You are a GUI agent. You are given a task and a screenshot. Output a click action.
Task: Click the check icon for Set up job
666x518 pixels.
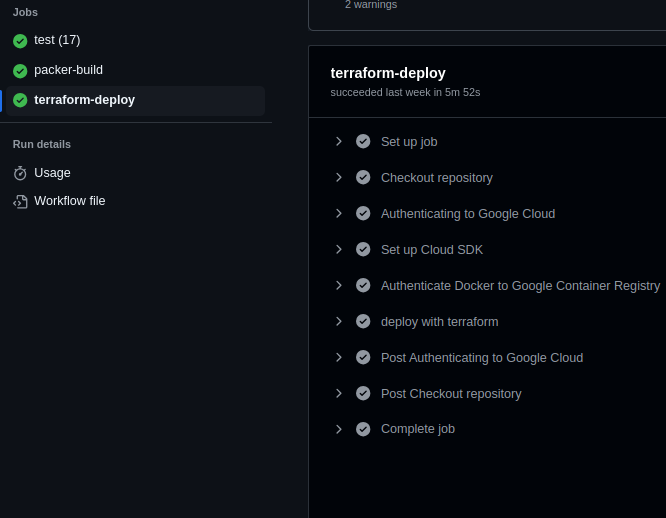tap(363, 141)
